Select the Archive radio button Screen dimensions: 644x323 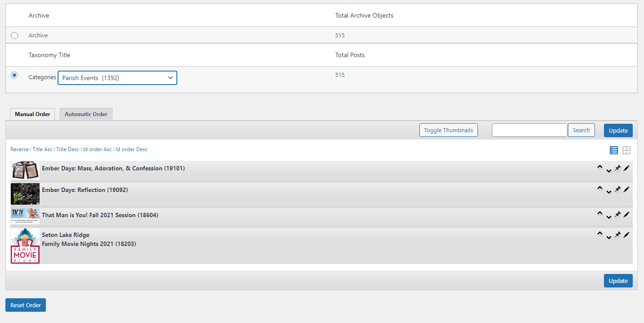point(14,36)
